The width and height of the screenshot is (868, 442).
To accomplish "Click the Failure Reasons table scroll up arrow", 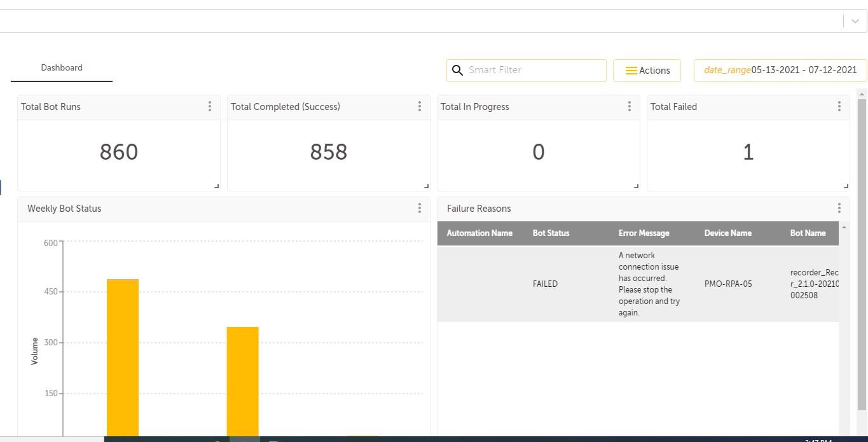I will point(844,227).
